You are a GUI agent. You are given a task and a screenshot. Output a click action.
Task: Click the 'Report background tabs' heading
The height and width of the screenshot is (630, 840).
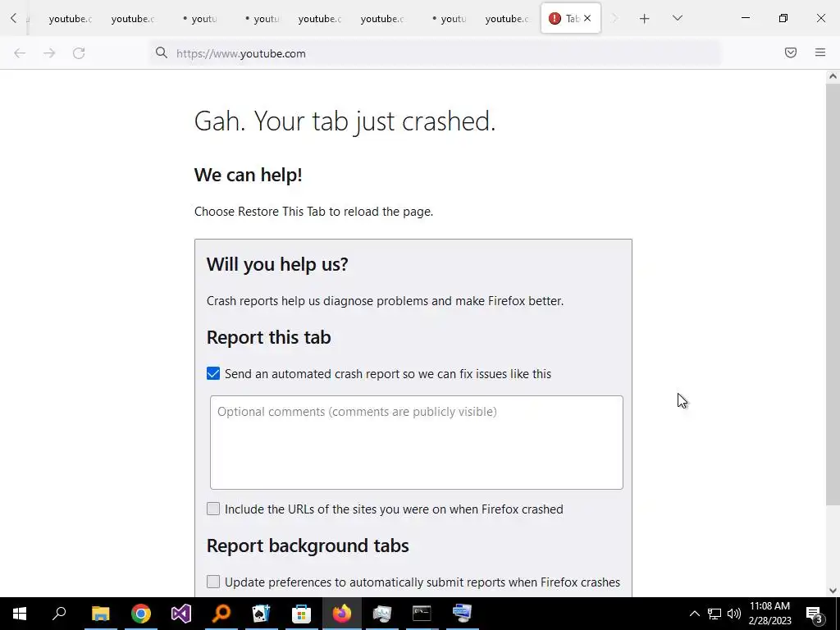coord(308,546)
